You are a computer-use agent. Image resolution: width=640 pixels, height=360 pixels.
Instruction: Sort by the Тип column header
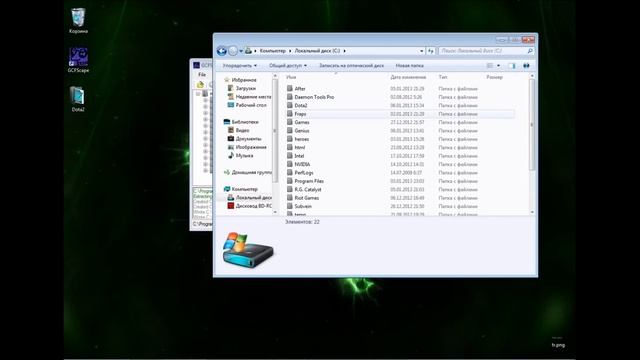[x=443, y=77]
